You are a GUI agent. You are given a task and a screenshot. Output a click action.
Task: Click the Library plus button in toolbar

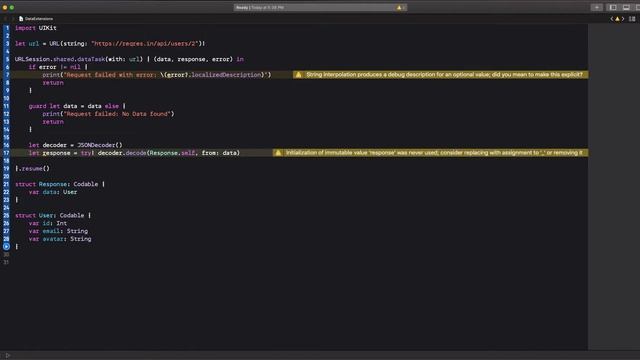597,7
